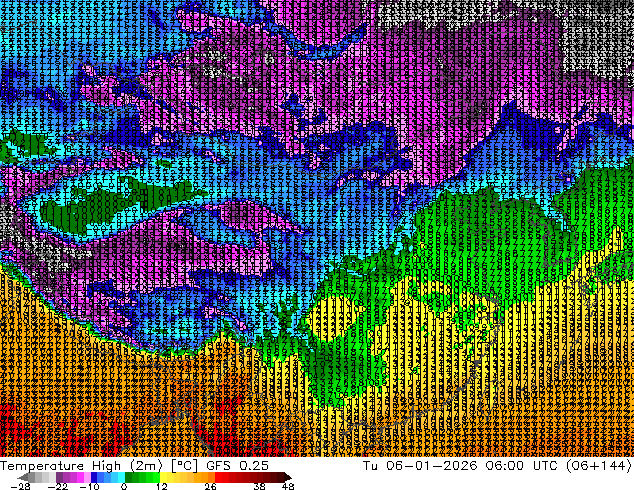Click the '38' legend value
The image size is (634, 490).
[260, 486]
